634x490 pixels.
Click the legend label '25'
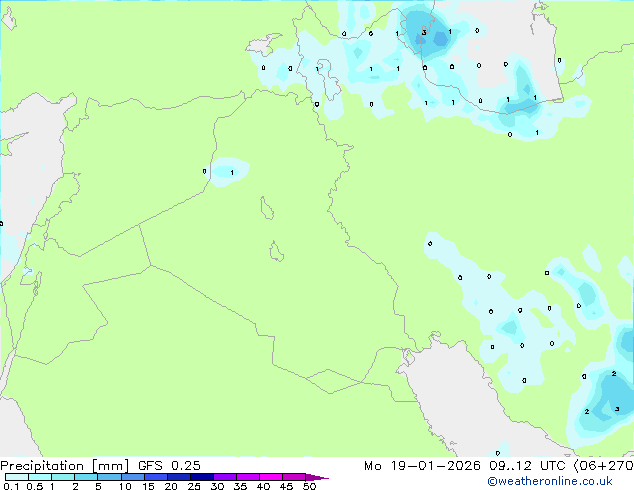pos(194,486)
